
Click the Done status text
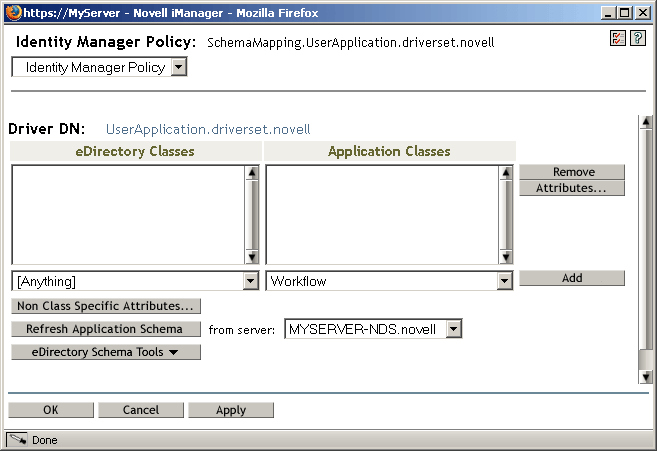45,440
